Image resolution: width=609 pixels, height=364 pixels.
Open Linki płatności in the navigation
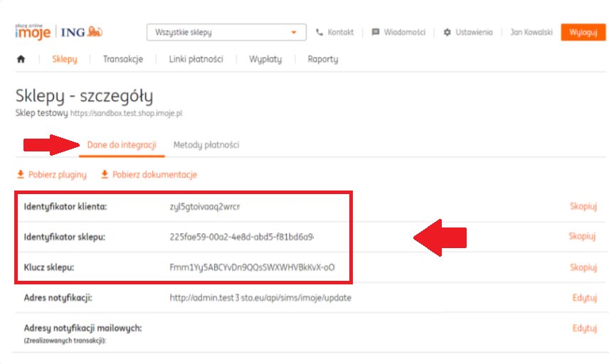click(x=196, y=60)
